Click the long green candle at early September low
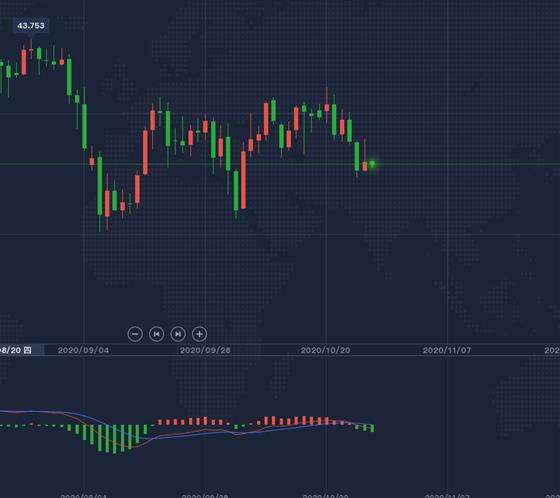The width and height of the screenshot is (560, 498). point(100,186)
